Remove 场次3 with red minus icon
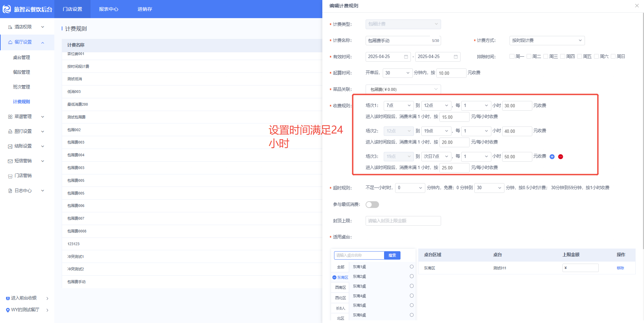644x323 pixels. (560, 157)
